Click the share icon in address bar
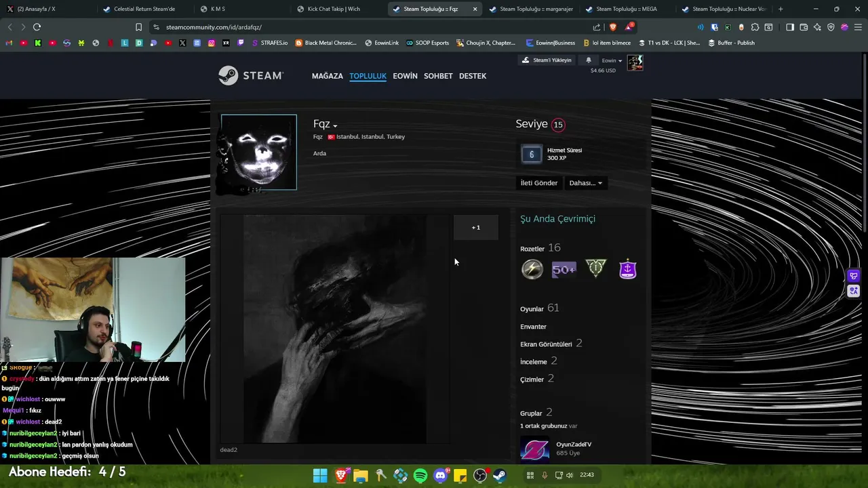The width and height of the screenshot is (868, 488). pos(597,27)
